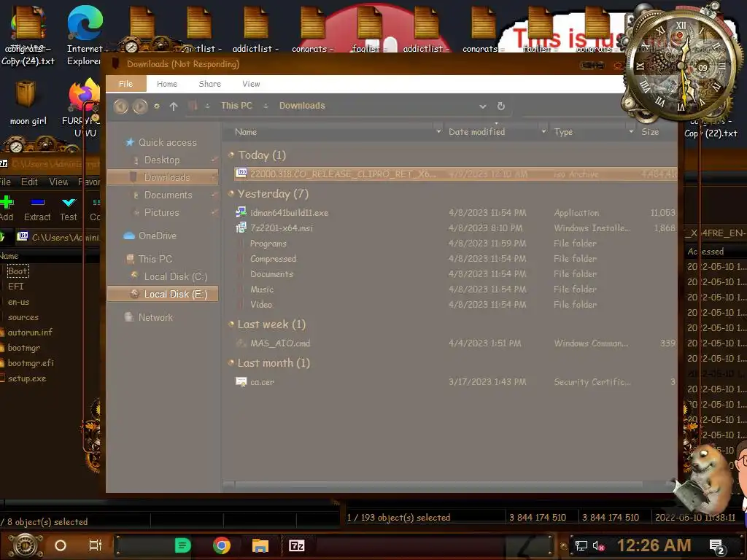Open Google Chrome from the taskbar

pyautogui.click(x=222, y=545)
